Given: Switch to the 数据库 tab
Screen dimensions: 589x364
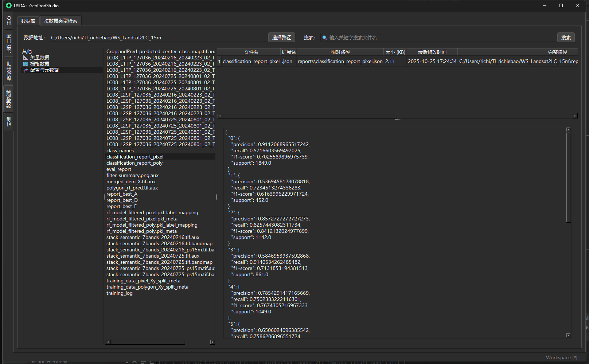Looking at the screenshot, I should point(28,21).
